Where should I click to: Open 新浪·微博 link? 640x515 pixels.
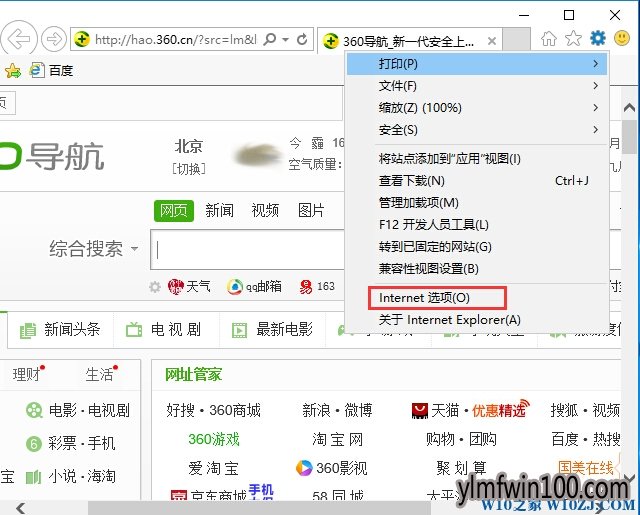[337, 410]
